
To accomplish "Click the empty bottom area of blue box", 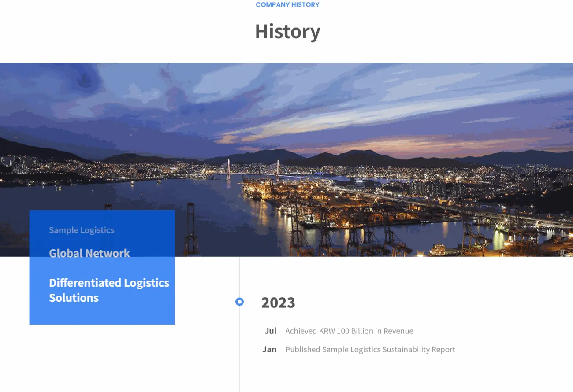I will point(102,315).
